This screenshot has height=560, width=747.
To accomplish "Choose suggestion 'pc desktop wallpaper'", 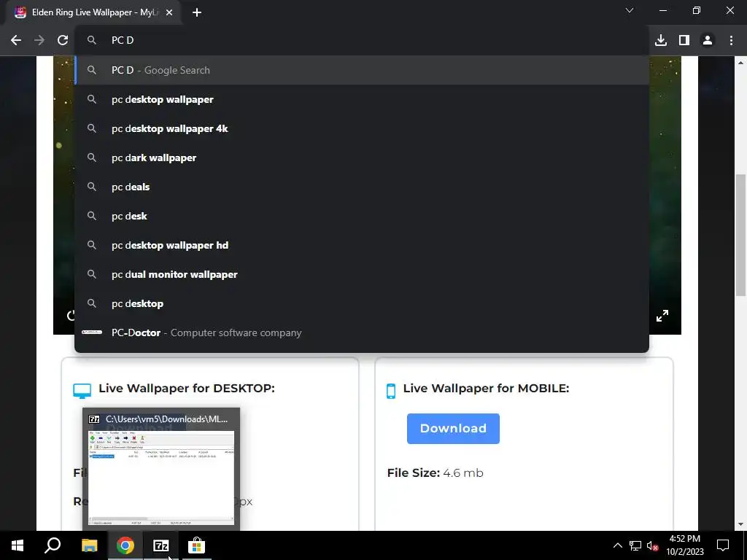I will tap(362, 99).
